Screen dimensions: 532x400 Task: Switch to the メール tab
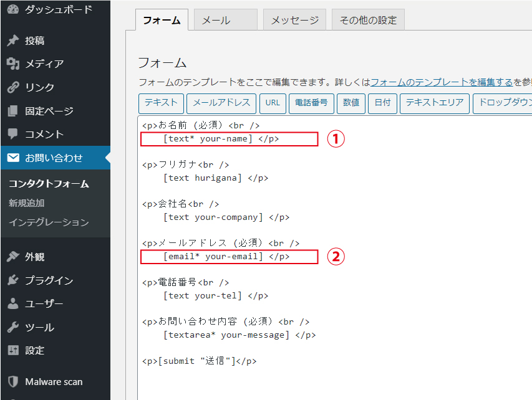tap(225, 21)
